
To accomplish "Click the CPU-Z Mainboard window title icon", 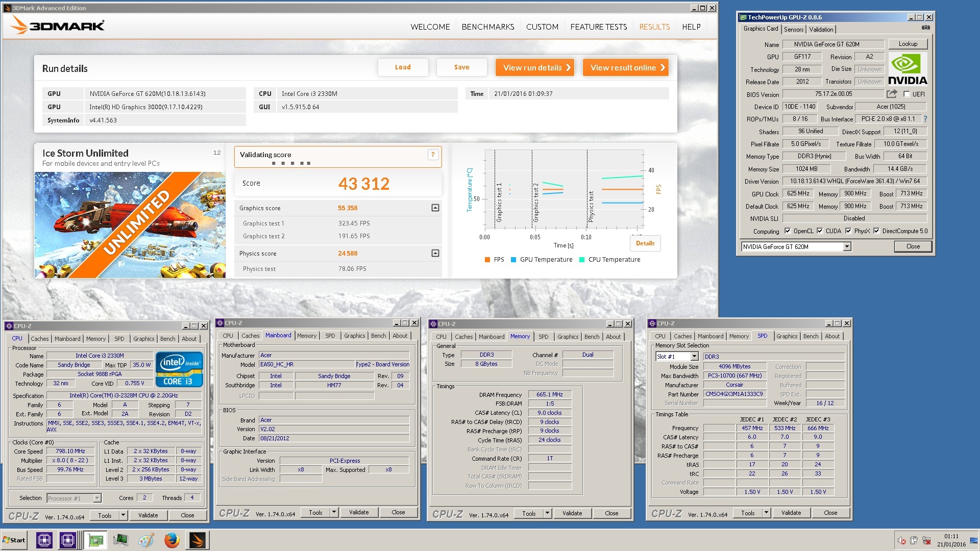I will click(220, 323).
